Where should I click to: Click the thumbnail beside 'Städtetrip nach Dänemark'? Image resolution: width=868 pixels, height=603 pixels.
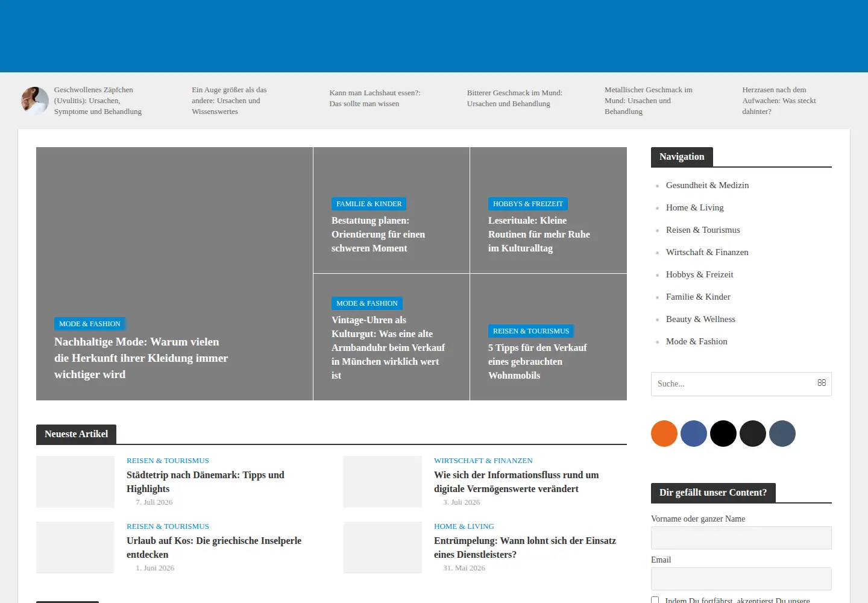pyautogui.click(x=75, y=482)
